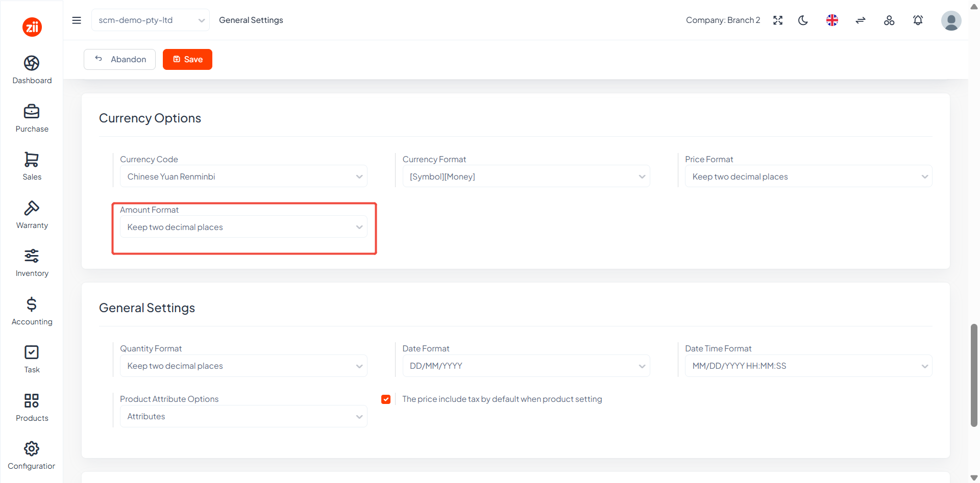Expand the Date Format dropdown

pos(526,366)
